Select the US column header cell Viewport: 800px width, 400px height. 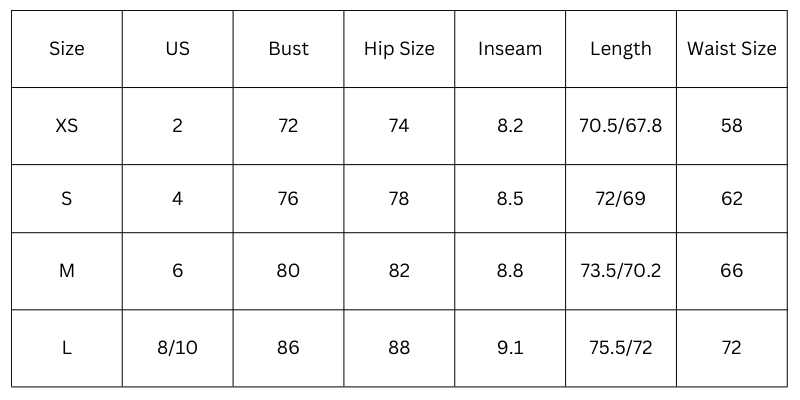pyautogui.click(x=177, y=49)
